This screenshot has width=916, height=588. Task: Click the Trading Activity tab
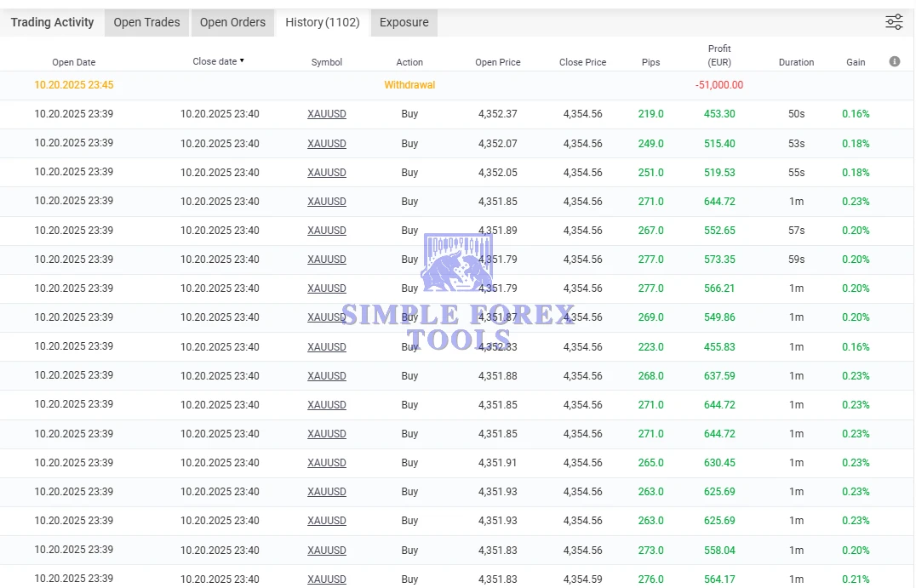point(52,22)
